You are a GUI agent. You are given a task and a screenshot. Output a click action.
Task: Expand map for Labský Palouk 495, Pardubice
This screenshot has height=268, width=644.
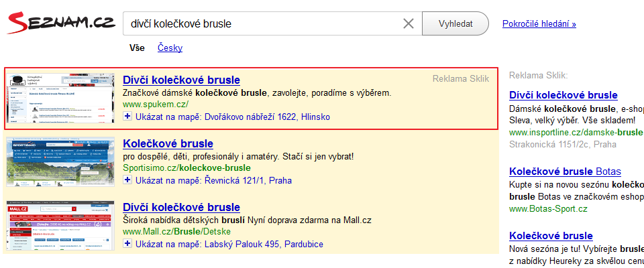[127, 245]
